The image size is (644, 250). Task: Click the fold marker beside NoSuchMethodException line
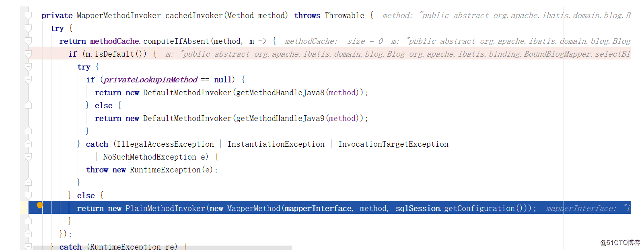pyautogui.click(x=28, y=157)
